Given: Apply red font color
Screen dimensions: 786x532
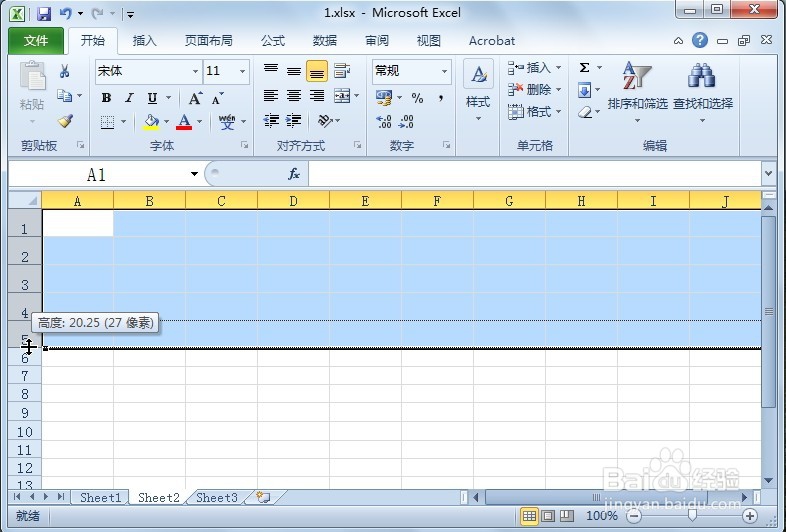Looking at the screenshot, I should [x=184, y=121].
